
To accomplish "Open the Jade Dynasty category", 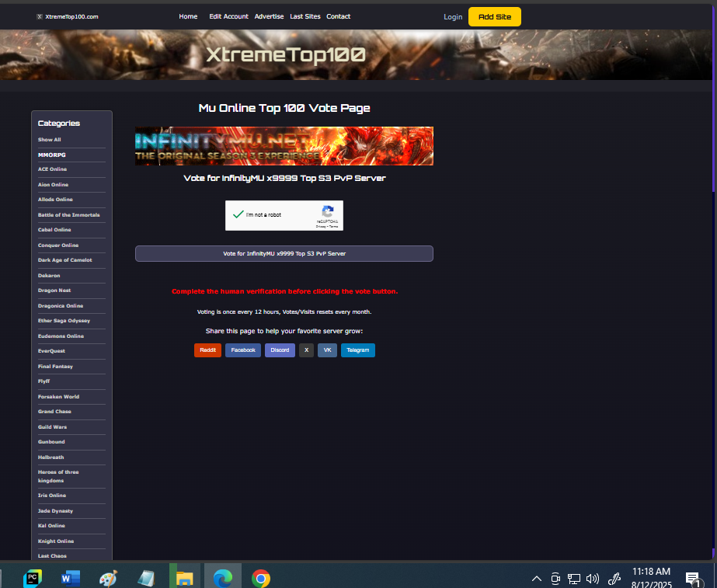I will pos(55,511).
